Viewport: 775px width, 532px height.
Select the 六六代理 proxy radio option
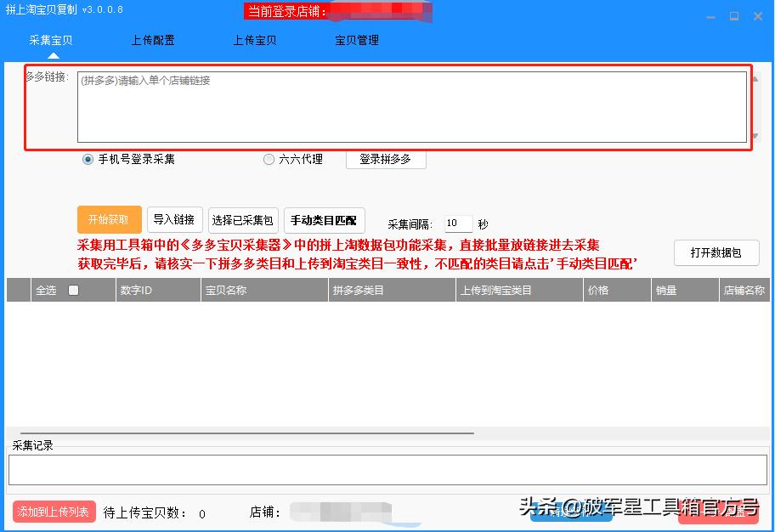[269, 159]
